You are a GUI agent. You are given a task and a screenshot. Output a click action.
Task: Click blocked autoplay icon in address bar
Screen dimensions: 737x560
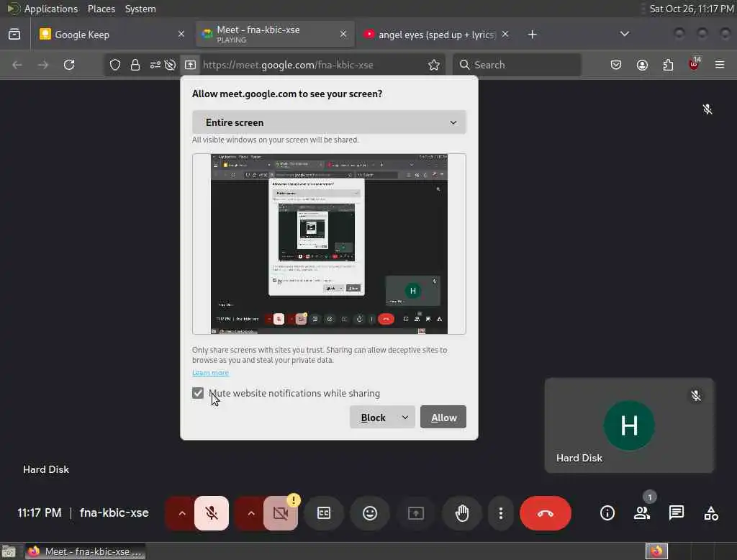pyautogui.click(x=171, y=65)
